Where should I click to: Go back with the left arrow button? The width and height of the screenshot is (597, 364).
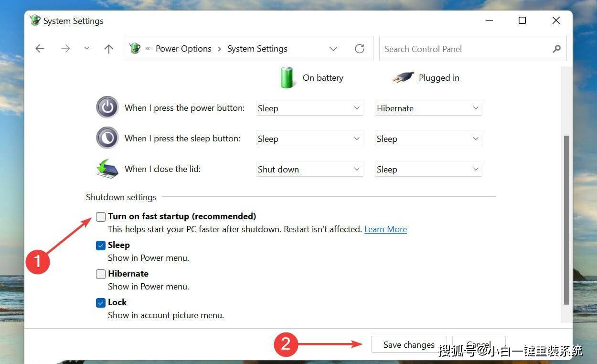coord(40,49)
